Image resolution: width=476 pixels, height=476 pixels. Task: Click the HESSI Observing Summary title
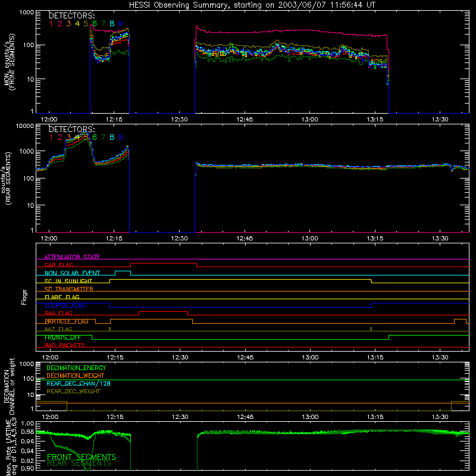point(252,5)
